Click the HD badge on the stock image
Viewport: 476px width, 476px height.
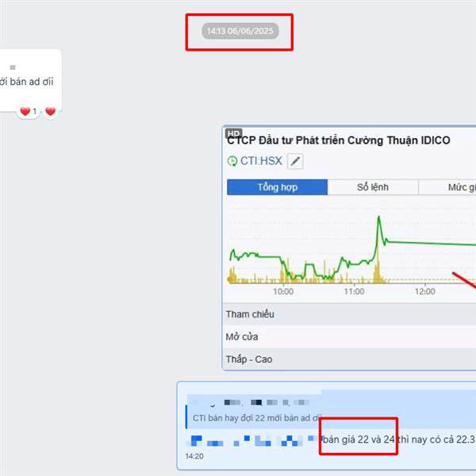233,133
